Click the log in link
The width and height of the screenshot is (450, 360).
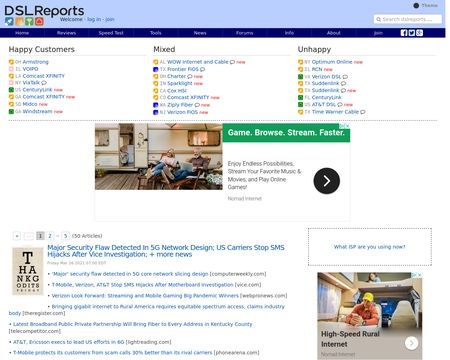coord(94,19)
